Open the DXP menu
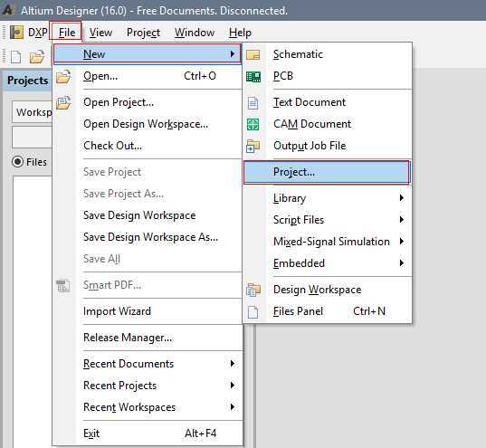 37,33
